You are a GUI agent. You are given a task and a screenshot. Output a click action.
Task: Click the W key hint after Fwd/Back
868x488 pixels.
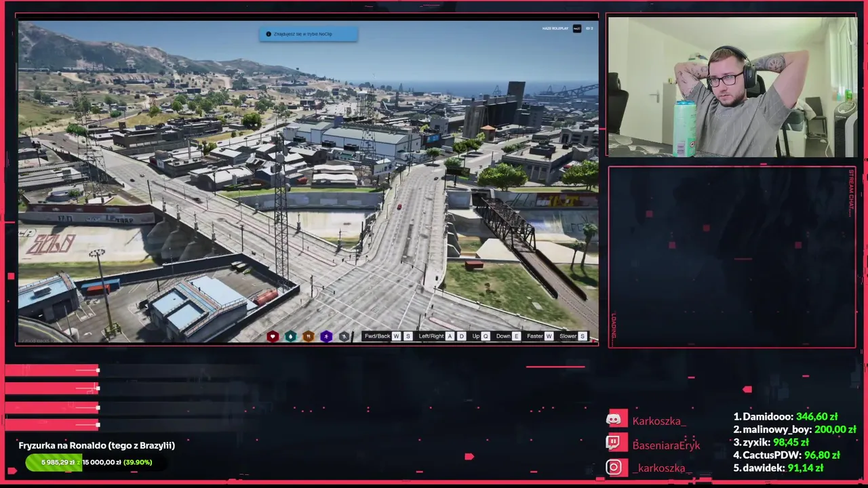397,336
